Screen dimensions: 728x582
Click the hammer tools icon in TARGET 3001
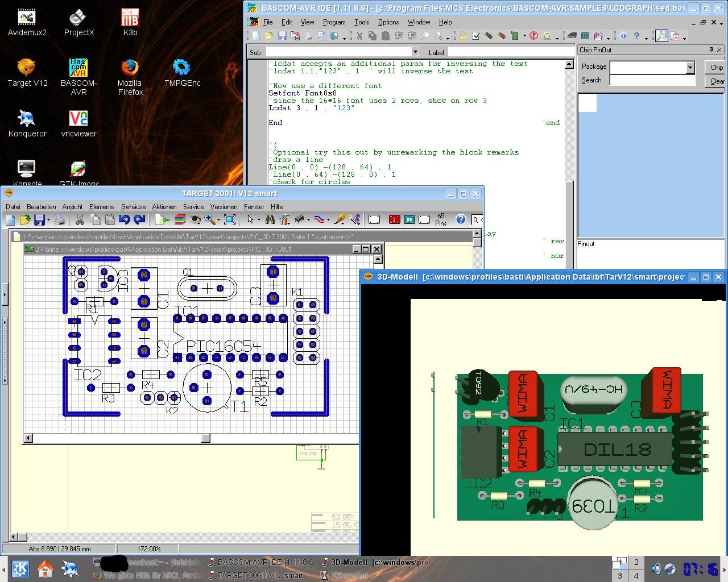coord(285,219)
